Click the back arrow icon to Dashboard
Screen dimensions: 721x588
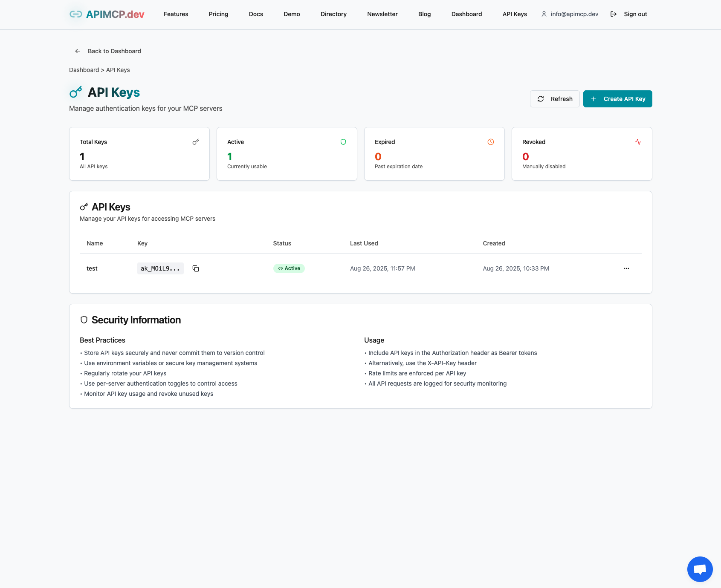pos(78,51)
